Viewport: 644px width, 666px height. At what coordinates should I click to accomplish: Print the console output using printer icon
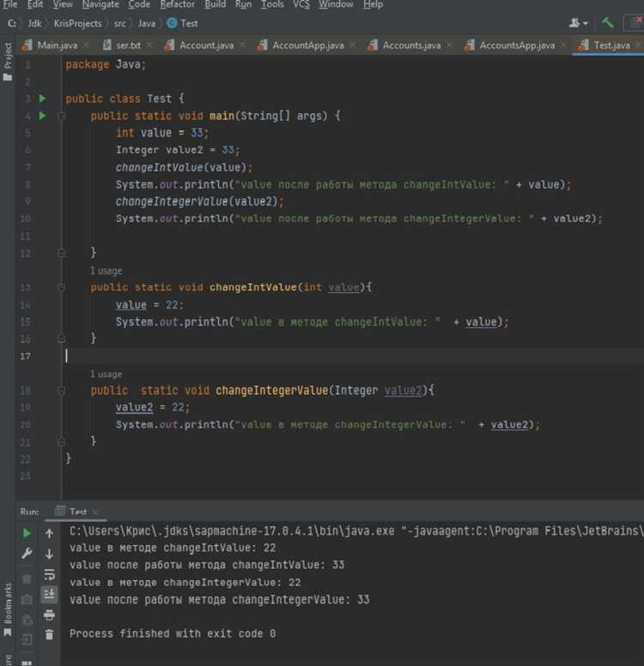click(x=49, y=615)
